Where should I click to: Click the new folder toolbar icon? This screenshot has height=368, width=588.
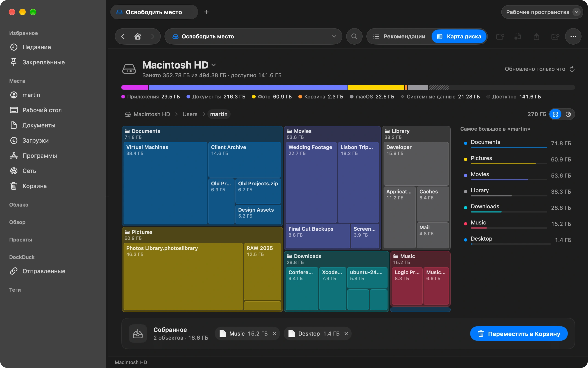tap(500, 37)
